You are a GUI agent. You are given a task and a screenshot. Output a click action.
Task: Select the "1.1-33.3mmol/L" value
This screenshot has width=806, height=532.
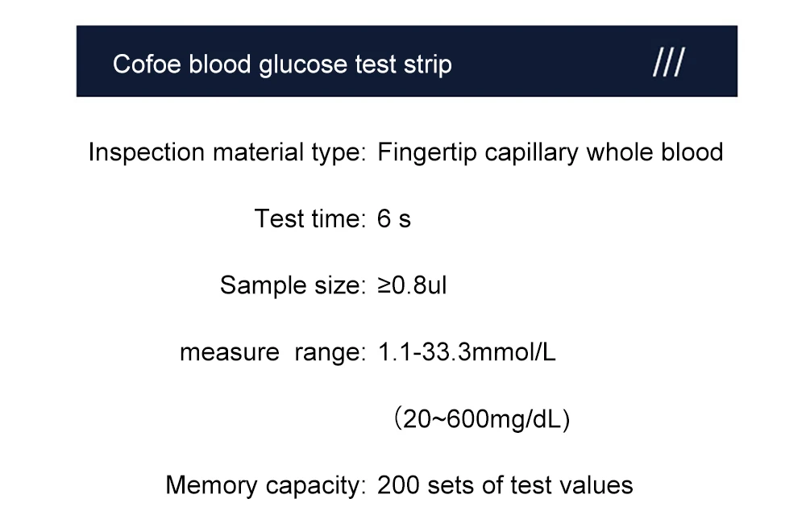[x=467, y=352]
